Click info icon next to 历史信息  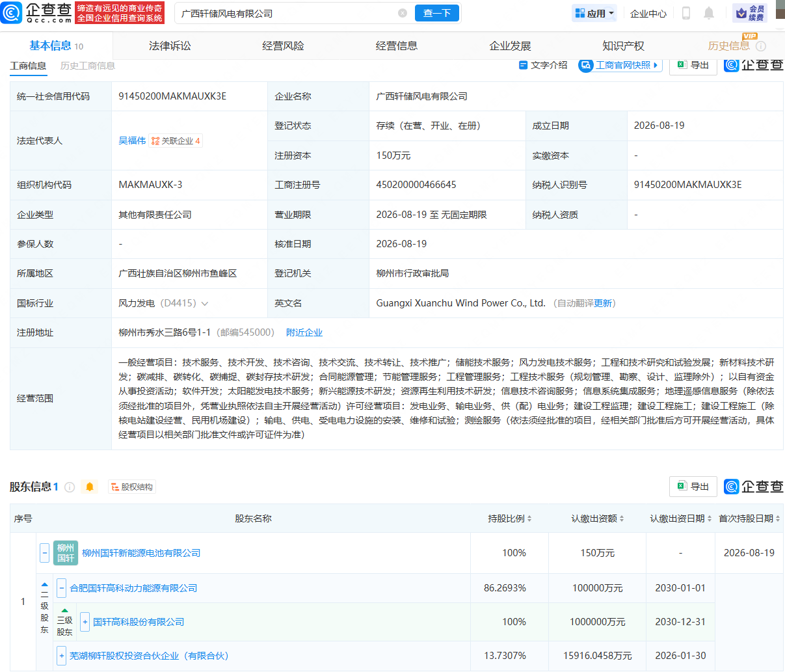click(x=761, y=46)
